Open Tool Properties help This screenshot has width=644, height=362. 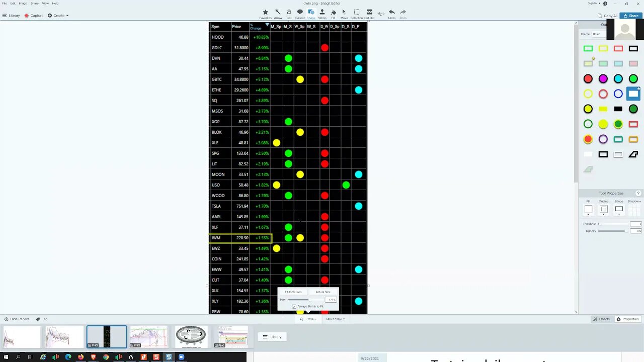click(x=638, y=193)
